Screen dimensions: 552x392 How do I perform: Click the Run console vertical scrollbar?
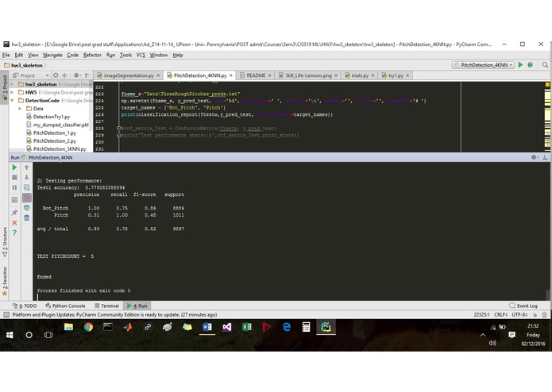pyautogui.click(x=548, y=295)
